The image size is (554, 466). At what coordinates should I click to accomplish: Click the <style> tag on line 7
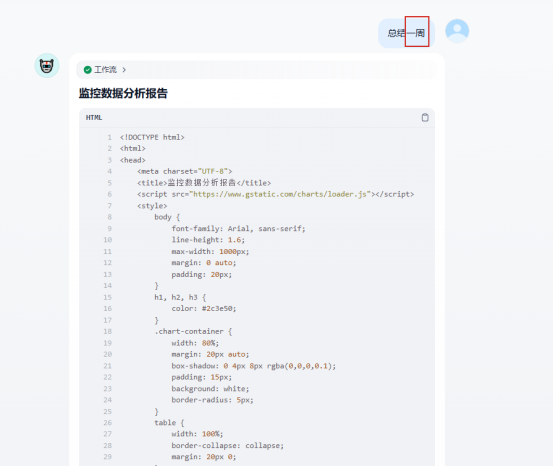(x=152, y=206)
